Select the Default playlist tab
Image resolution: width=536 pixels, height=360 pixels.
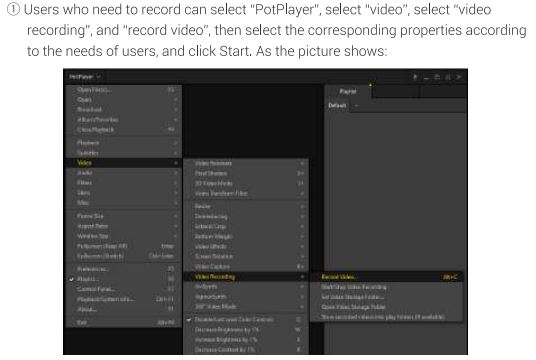(337, 105)
